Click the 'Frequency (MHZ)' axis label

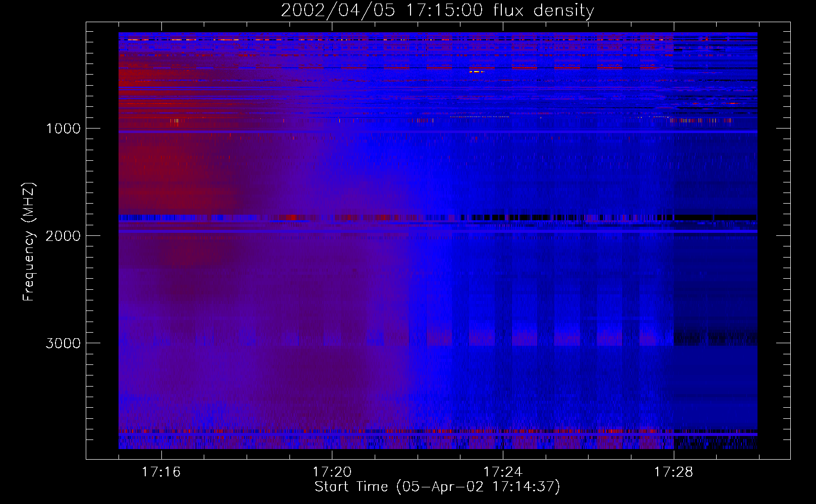(29, 242)
